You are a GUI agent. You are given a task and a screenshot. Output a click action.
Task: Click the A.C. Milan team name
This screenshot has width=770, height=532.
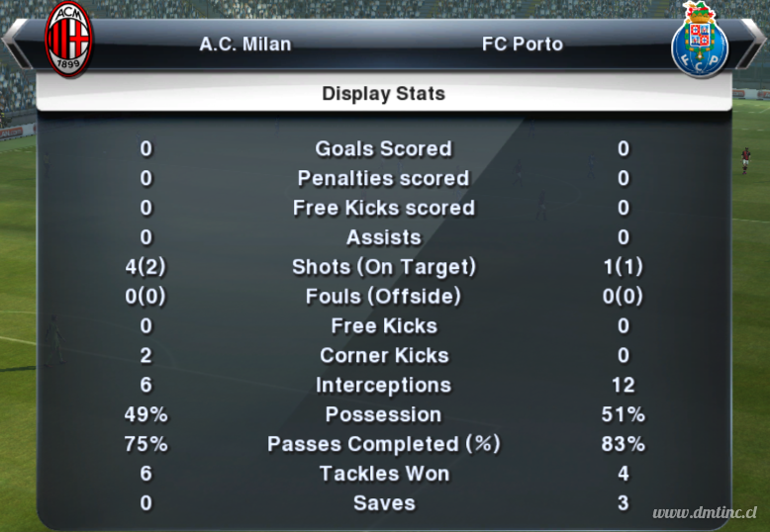click(x=245, y=44)
